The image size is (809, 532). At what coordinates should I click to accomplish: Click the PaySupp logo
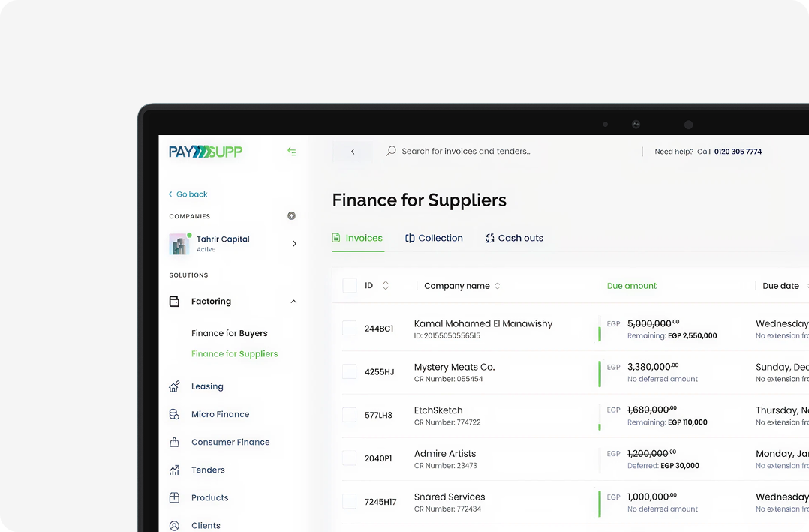[x=206, y=151]
